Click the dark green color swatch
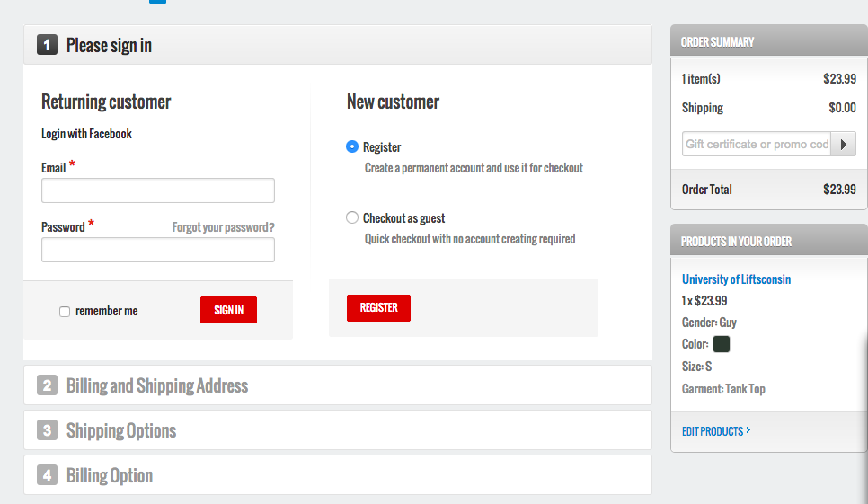This screenshot has height=504, width=868. [x=722, y=344]
